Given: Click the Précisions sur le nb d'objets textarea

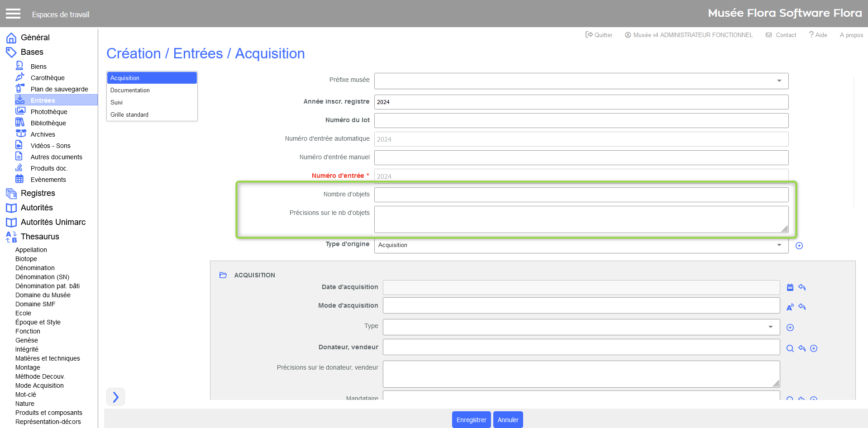Looking at the screenshot, I should click(x=581, y=219).
